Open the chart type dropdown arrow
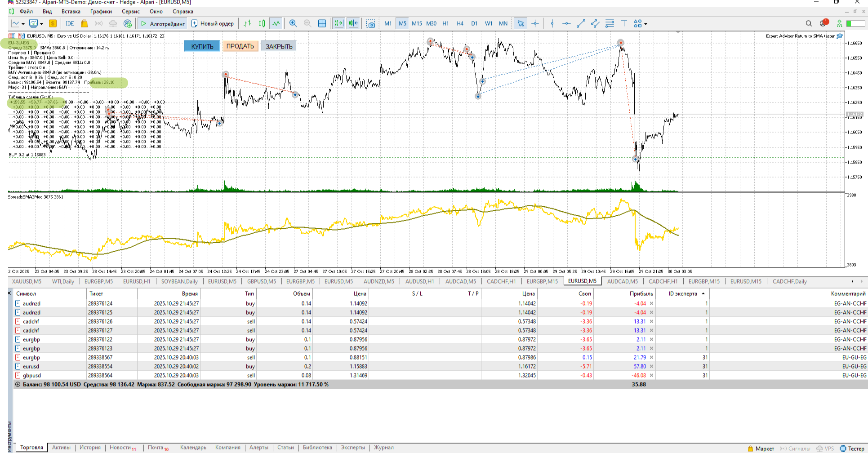 point(23,24)
